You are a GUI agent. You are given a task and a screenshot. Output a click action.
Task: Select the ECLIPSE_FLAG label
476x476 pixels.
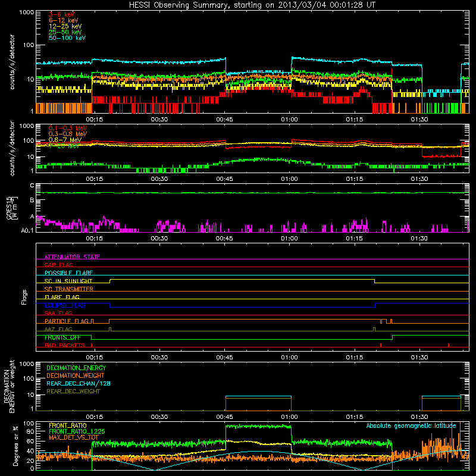click(x=65, y=305)
